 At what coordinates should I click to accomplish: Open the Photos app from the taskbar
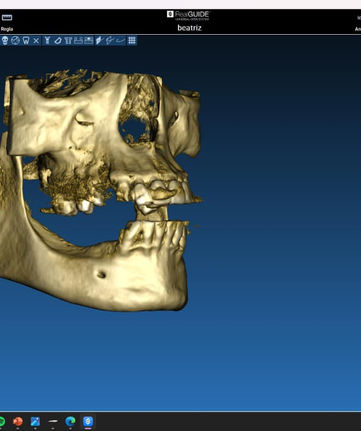(35, 422)
